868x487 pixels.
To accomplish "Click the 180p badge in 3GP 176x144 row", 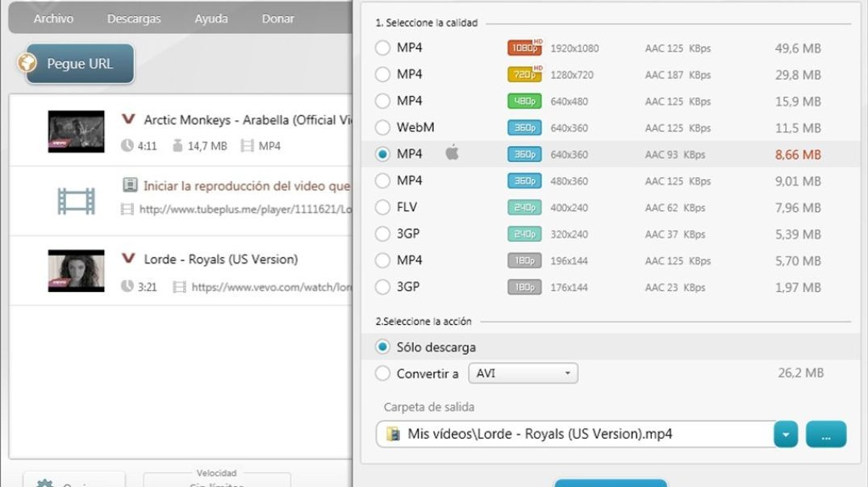I will pyautogui.click(x=524, y=287).
